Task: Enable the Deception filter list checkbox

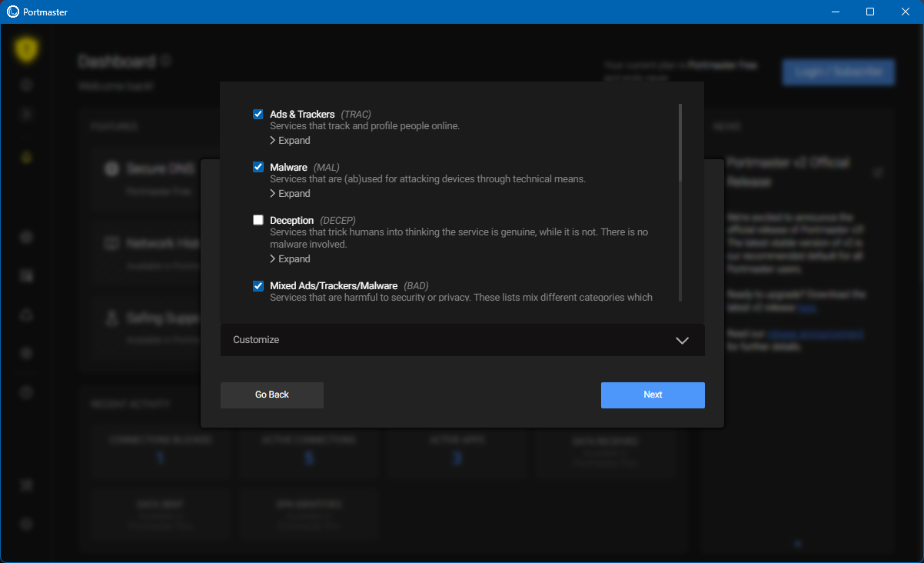Action: (258, 220)
